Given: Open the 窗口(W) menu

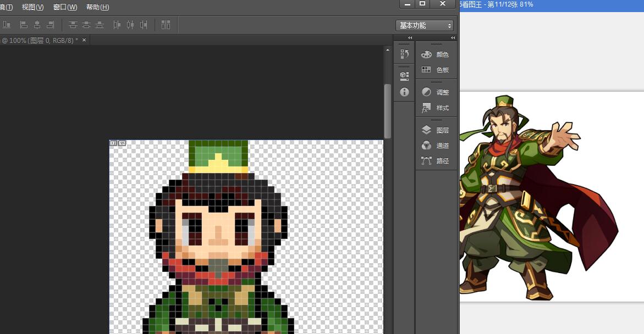Looking at the screenshot, I should [x=65, y=7].
